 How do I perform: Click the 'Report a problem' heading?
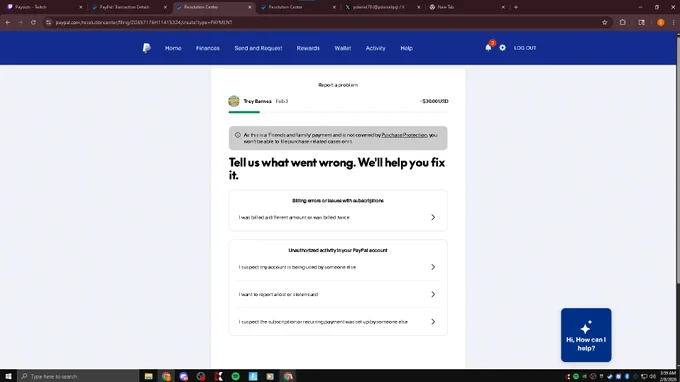pos(338,85)
